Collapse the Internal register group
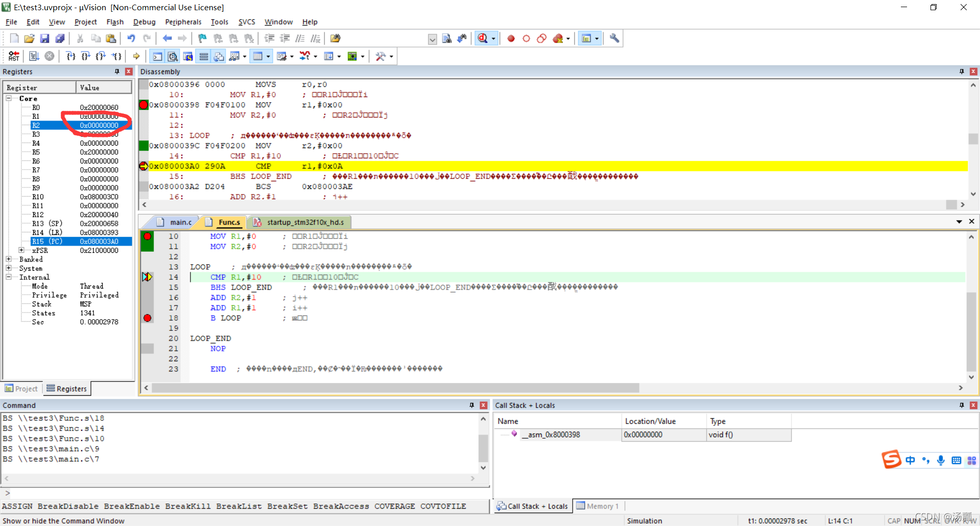The image size is (980, 526). click(9, 277)
